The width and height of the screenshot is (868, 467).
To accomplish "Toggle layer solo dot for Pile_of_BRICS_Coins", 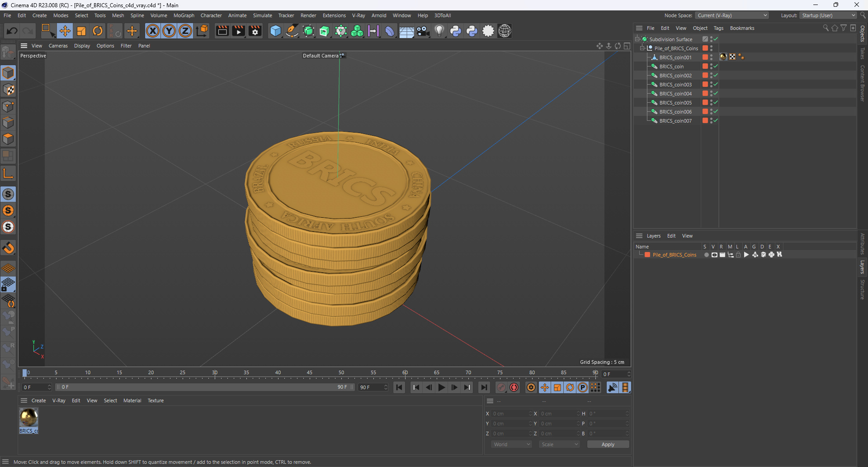I will tap(706, 255).
